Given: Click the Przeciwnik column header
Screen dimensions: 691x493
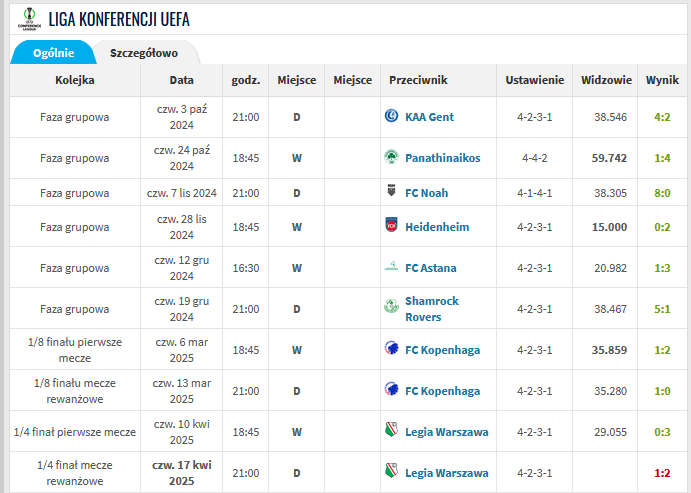Looking at the screenshot, I should (x=418, y=80).
